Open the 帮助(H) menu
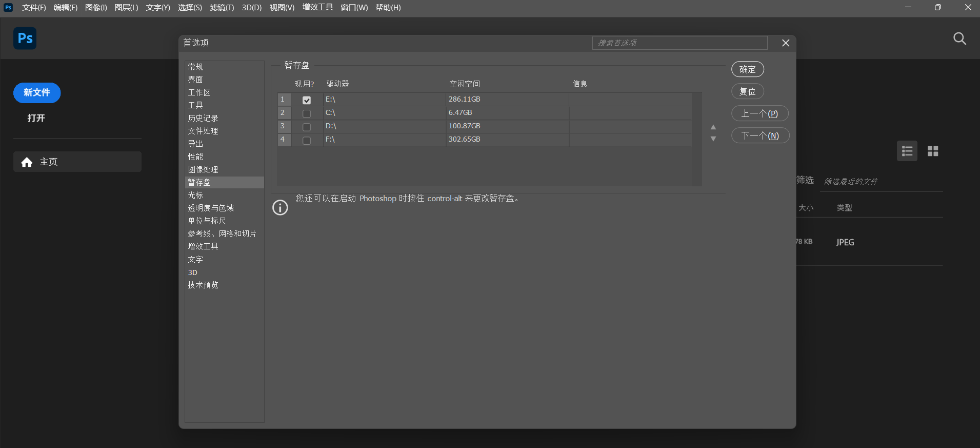The image size is (980, 448). (x=388, y=8)
